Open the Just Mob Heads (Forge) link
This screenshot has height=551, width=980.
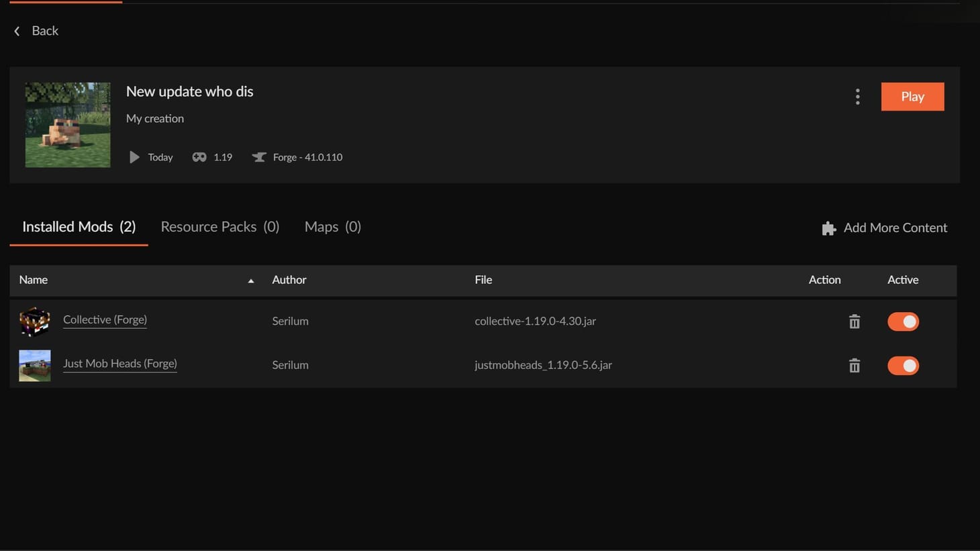tap(119, 364)
